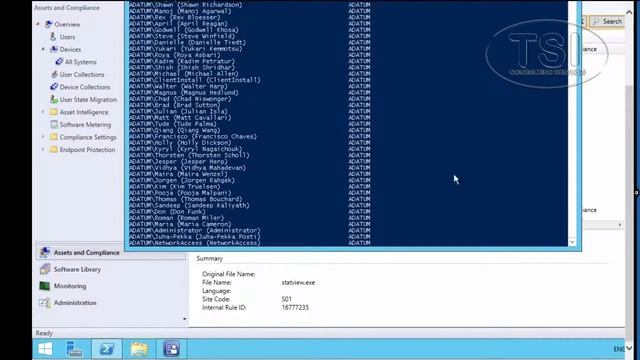The width and height of the screenshot is (640, 360).
Task: Click the ADATUM\Administrator line in PowerShell
Action: point(195,230)
